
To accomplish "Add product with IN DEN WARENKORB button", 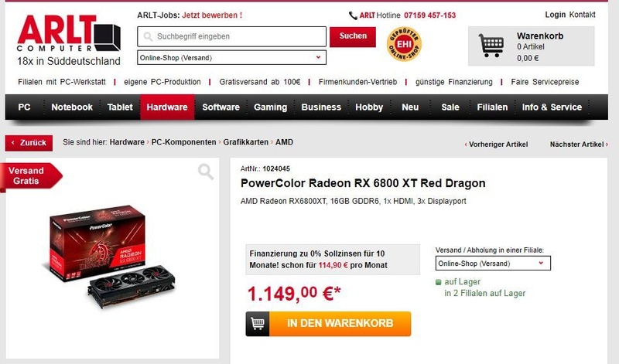I will point(328,324).
